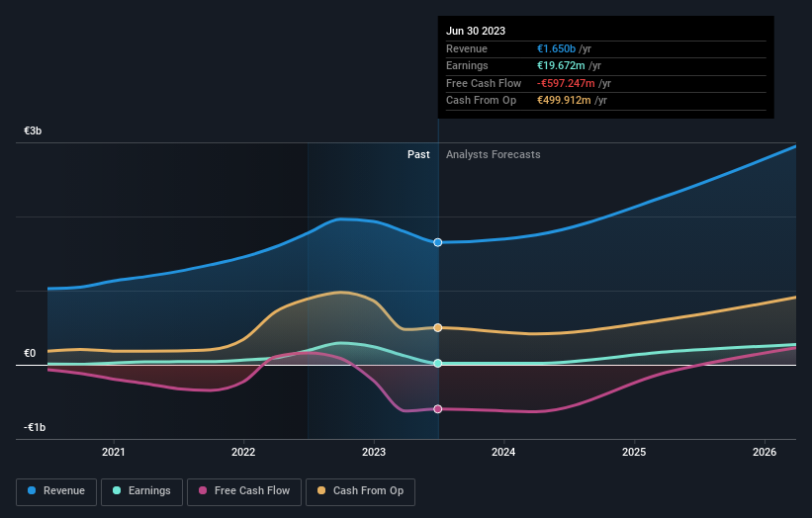This screenshot has height=518, width=812.
Task: Click the 2025 x-axis label
Action: [634, 453]
